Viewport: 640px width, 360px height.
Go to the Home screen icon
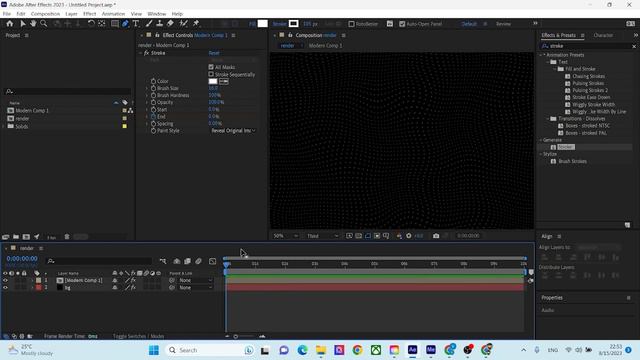click(x=10, y=24)
